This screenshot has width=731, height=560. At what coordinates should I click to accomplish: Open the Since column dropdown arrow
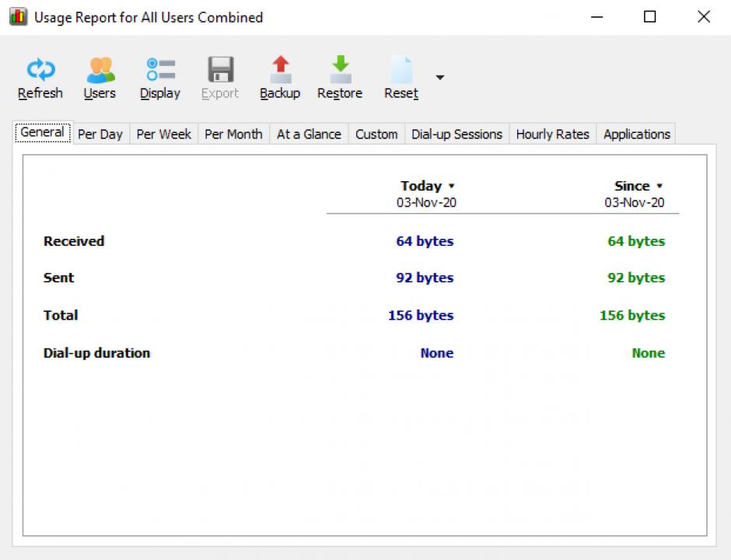pos(659,186)
